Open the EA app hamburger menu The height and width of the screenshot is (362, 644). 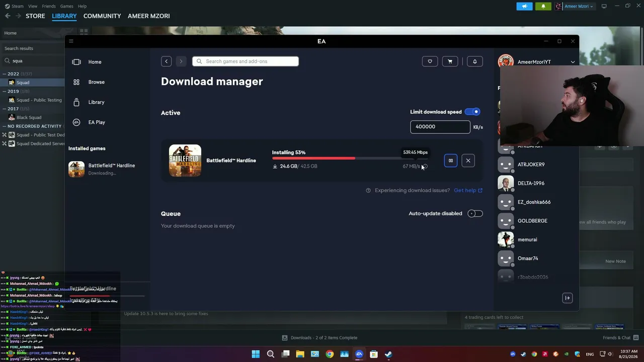[x=71, y=41]
